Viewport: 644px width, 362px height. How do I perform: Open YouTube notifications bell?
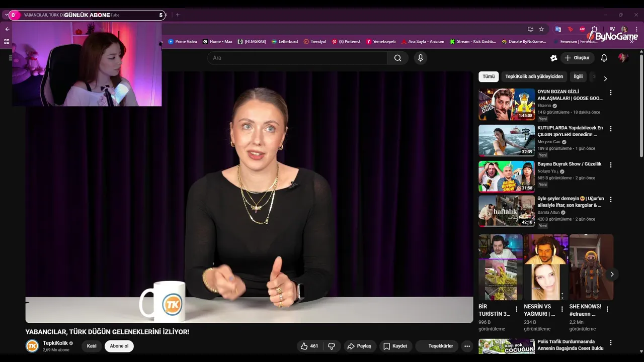pos(604,58)
